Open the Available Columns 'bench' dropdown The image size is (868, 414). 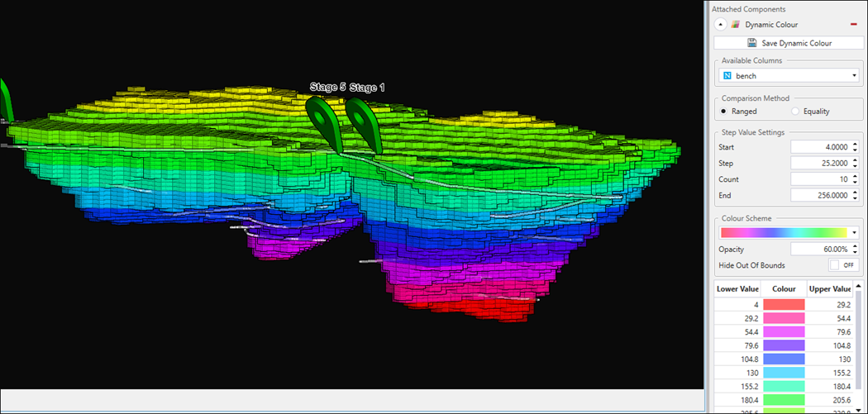789,76
